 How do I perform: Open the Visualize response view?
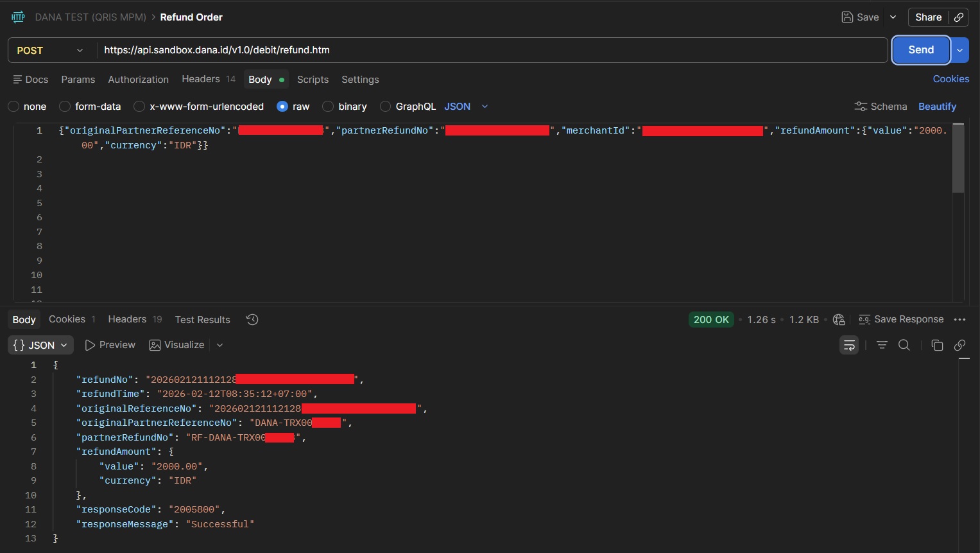176,346
